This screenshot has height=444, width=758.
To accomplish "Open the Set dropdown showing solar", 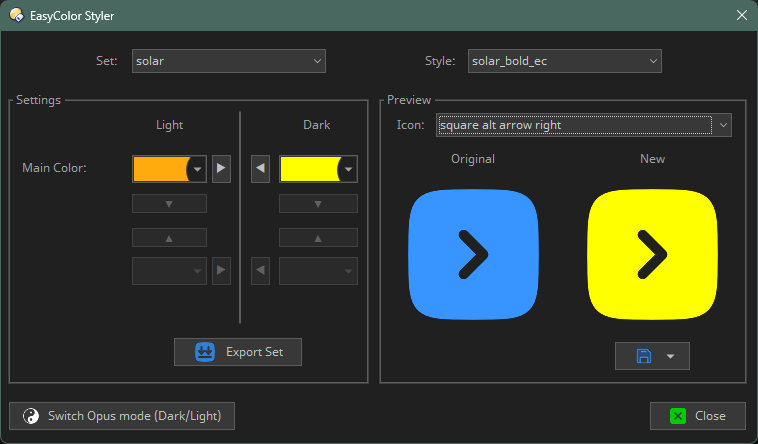I will pyautogui.click(x=229, y=61).
